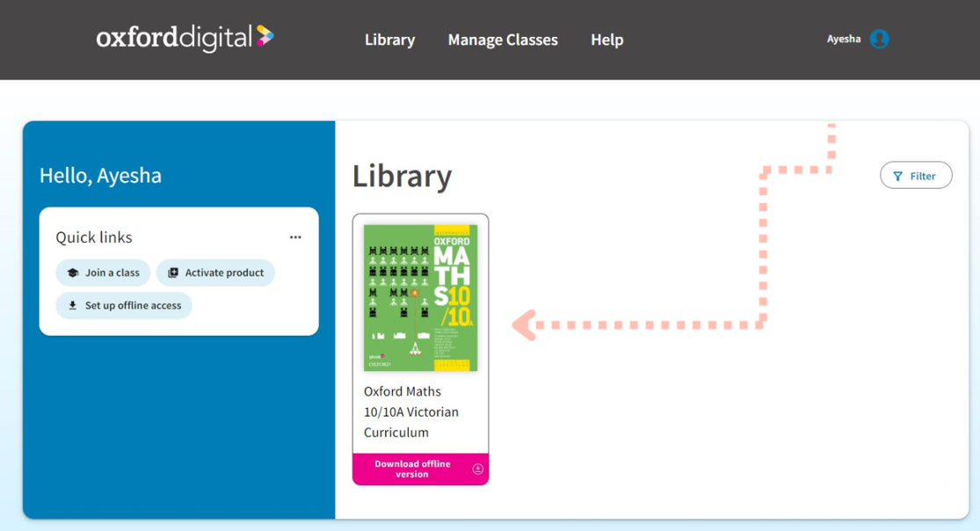The height and width of the screenshot is (531, 980).
Task: Click the Oxford Maths 10/10A Victorian Curriculum title
Action: [x=411, y=411]
